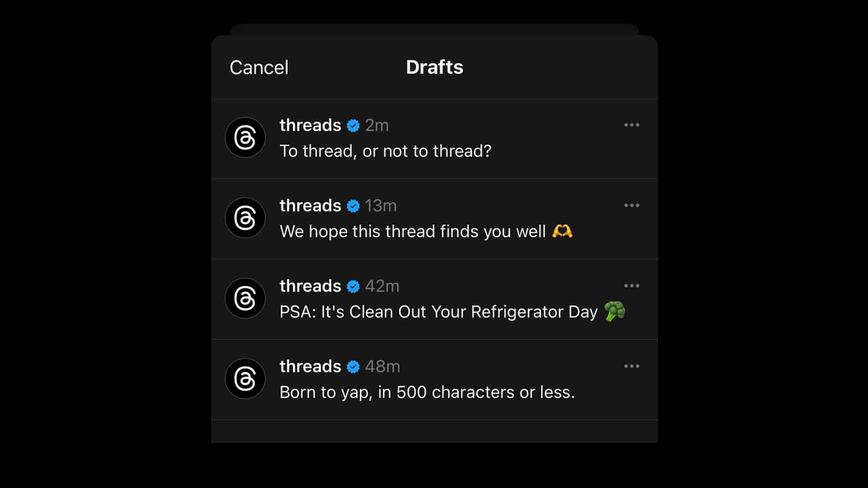Click the Threads logo avatar on the 2m draft
868x488 pixels.
245,137
